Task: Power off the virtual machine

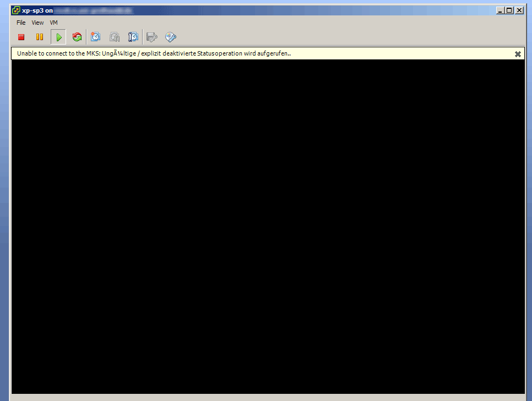Action: pyautogui.click(x=21, y=37)
